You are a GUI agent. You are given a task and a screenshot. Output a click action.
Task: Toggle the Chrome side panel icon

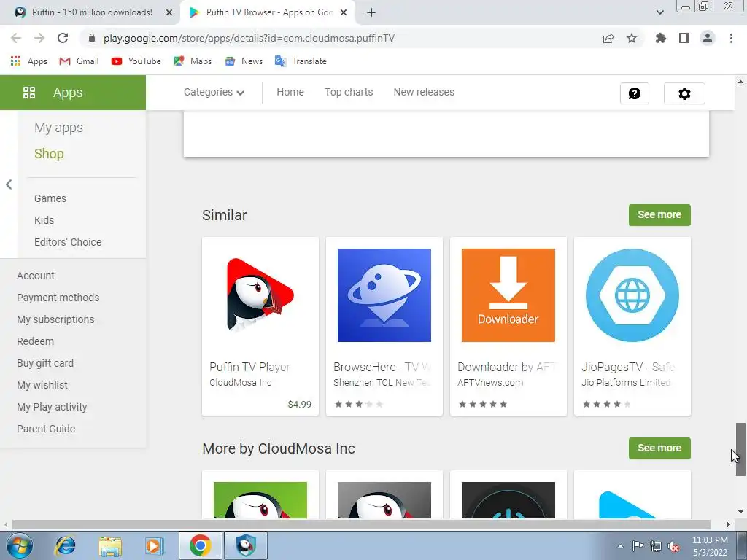pyautogui.click(x=684, y=38)
